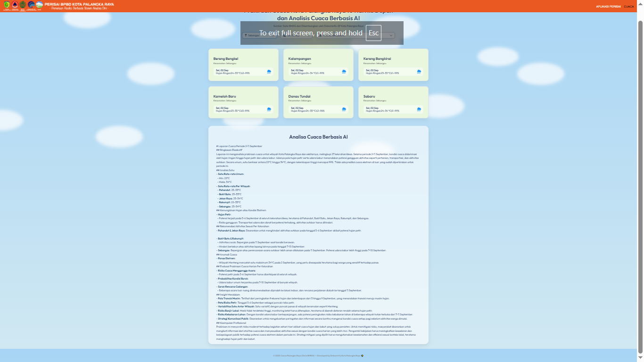
Task: Click the footer copyright text
Action: click(x=319, y=355)
